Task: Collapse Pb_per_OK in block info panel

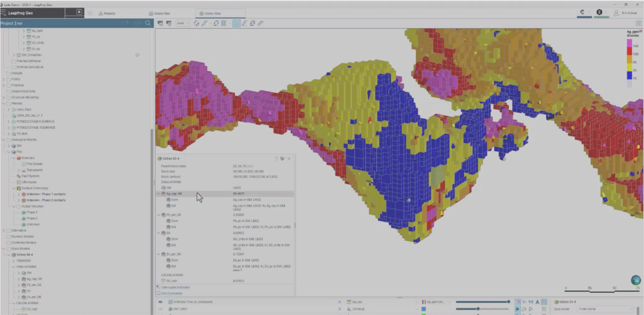Action: tap(158, 215)
